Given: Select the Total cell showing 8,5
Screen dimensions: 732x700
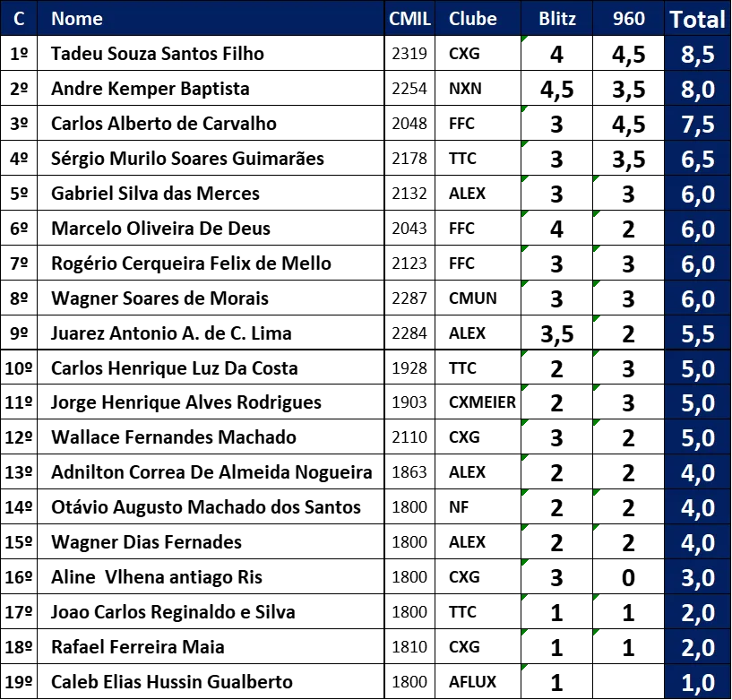Looking at the screenshot, I should 698,55.
